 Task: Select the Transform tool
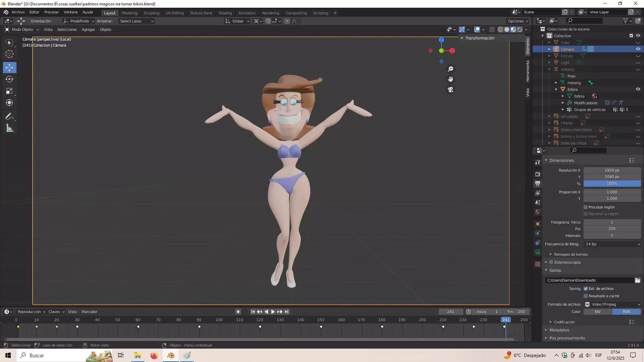point(9,103)
